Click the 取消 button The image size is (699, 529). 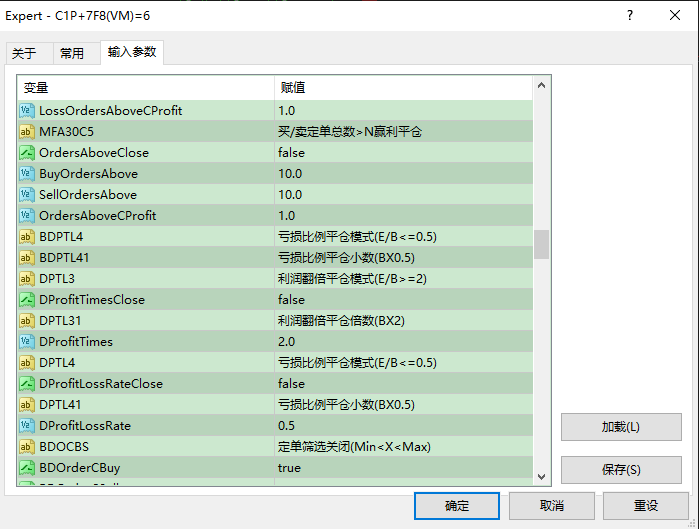click(x=552, y=505)
